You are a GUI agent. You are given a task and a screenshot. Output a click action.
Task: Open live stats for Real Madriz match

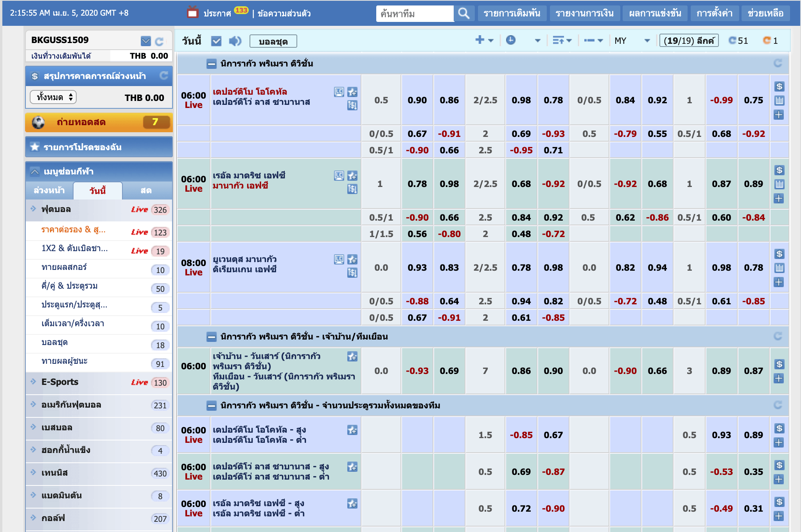pos(339,176)
